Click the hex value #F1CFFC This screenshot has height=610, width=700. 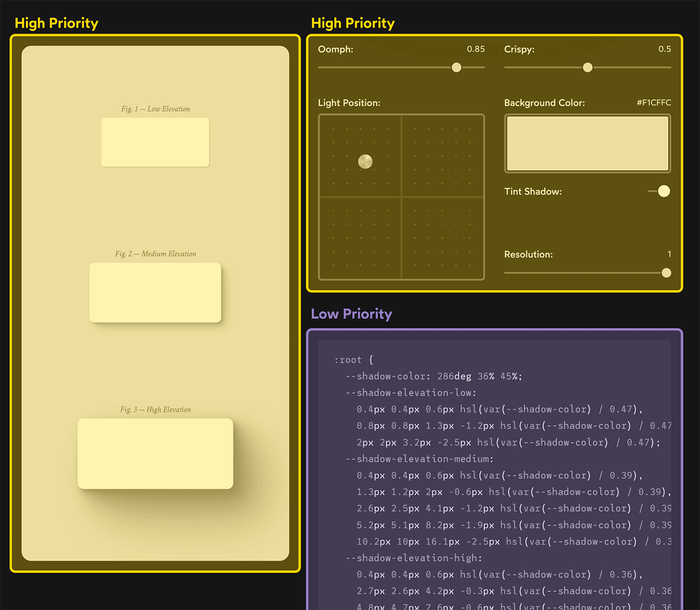[654, 103]
